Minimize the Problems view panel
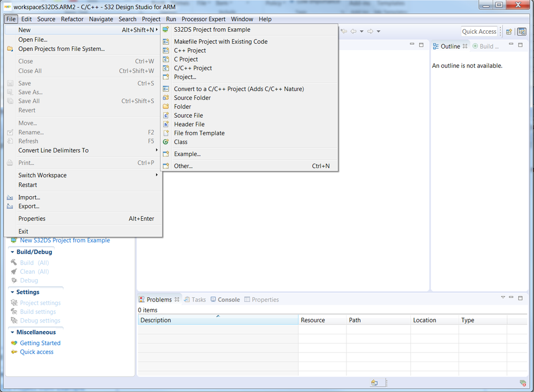 (x=511, y=297)
